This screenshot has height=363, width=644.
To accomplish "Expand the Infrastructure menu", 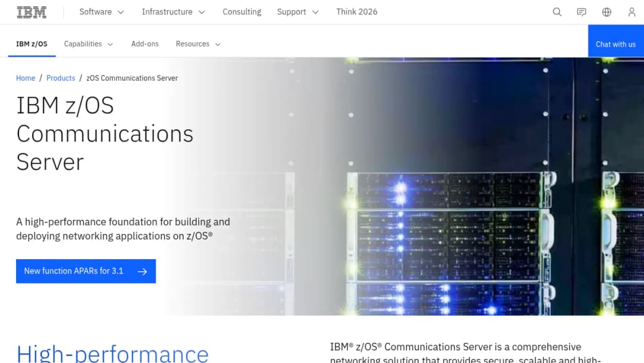I will point(174,12).
